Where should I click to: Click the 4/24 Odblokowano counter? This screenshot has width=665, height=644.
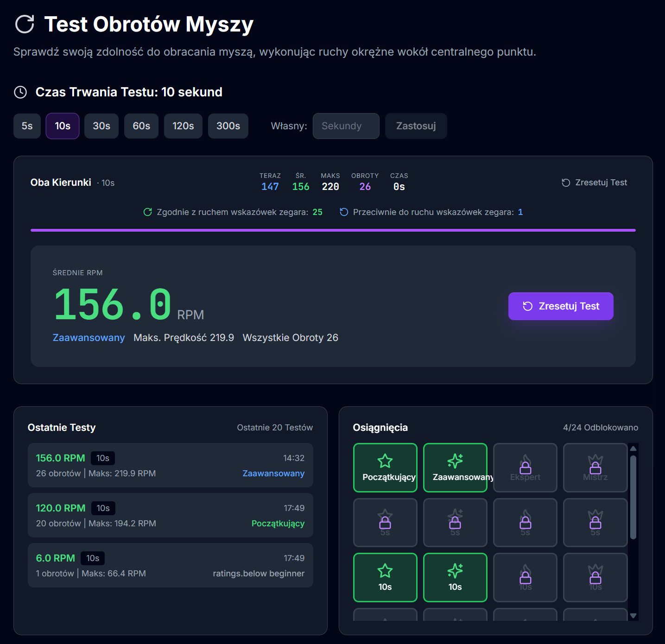click(601, 428)
